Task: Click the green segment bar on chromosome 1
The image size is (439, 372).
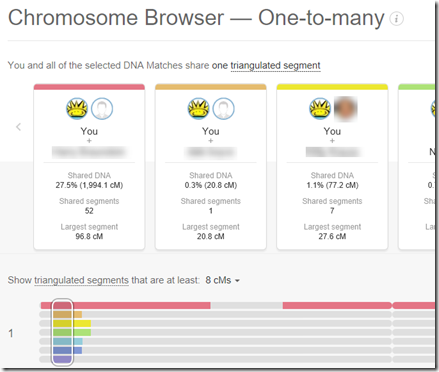Action: point(72,332)
